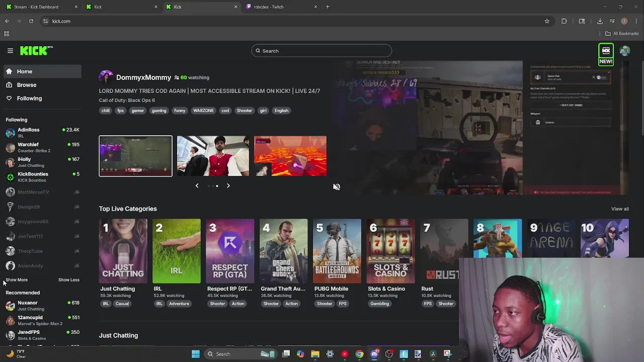
Task: Click the Home icon in sidebar
Action: pyautogui.click(x=9, y=71)
